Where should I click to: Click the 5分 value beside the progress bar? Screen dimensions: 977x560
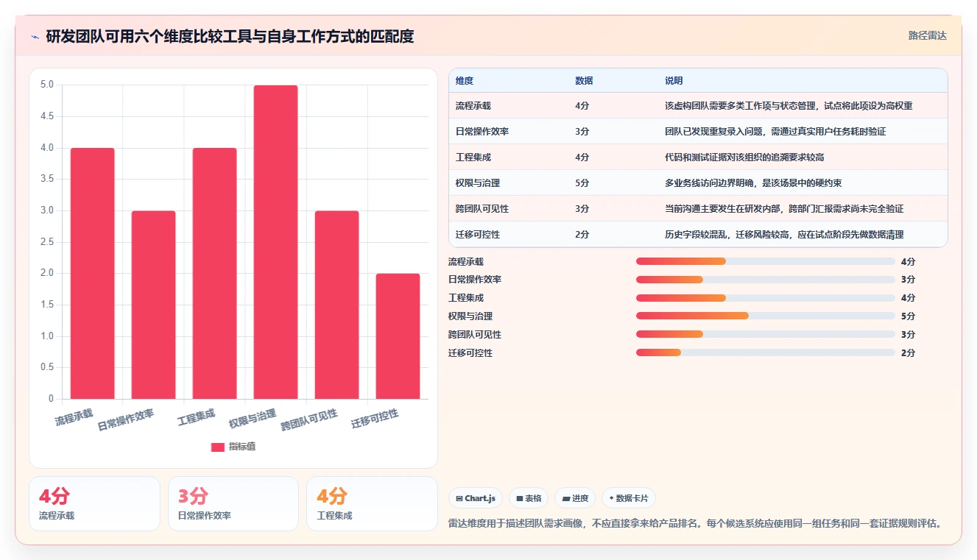click(x=908, y=316)
